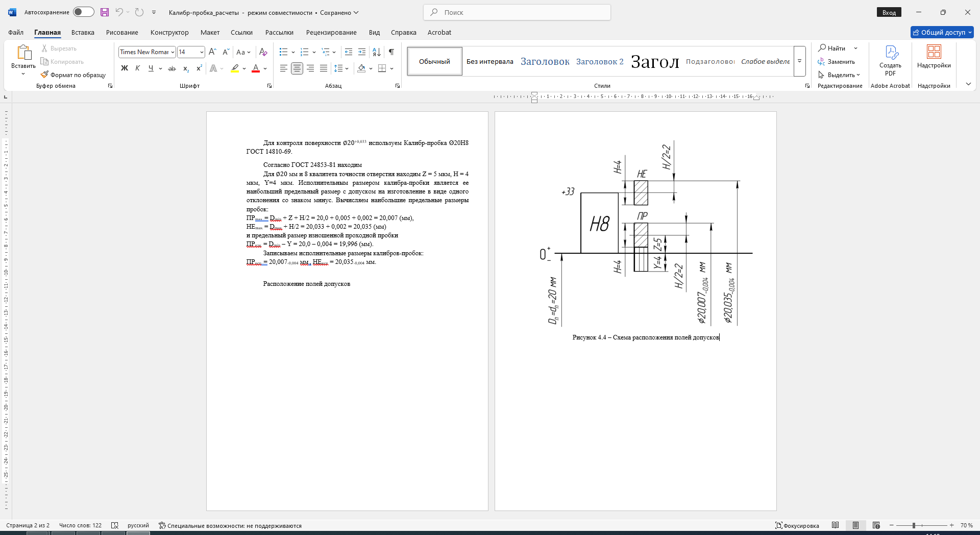
Task: Increase indent of the paragraph
Action: (362, 52)
